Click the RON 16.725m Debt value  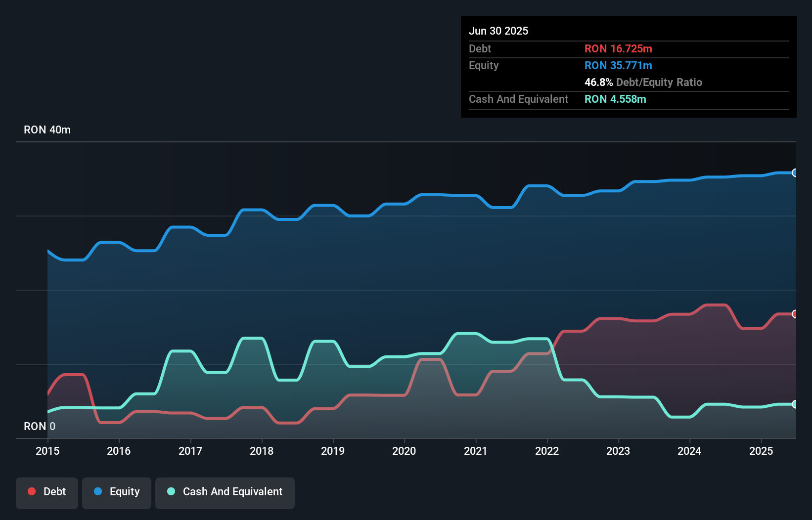click(619, 48)
